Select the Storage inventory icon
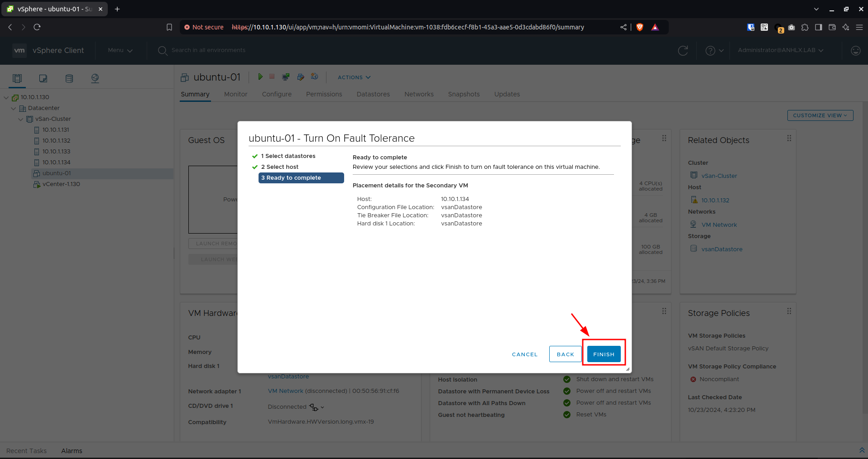The image size is (868, 459). point(69,78)
